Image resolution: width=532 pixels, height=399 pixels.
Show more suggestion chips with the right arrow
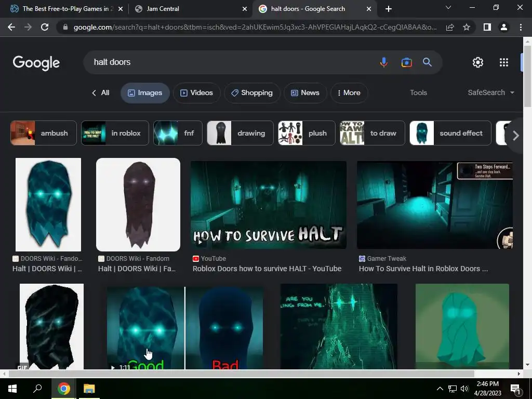pyautogui.click(x=516, y=136)
